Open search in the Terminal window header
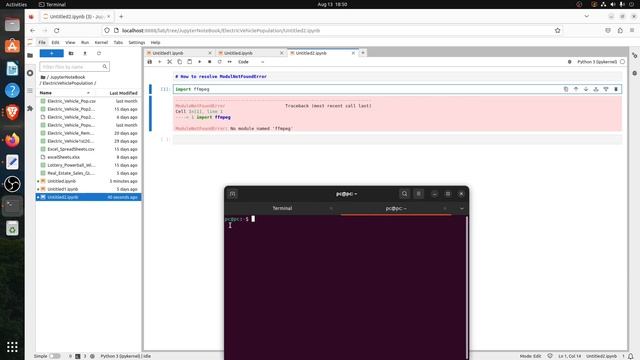Image resolution: width=640 pixels, height=360 pixels. click(404, 194)
